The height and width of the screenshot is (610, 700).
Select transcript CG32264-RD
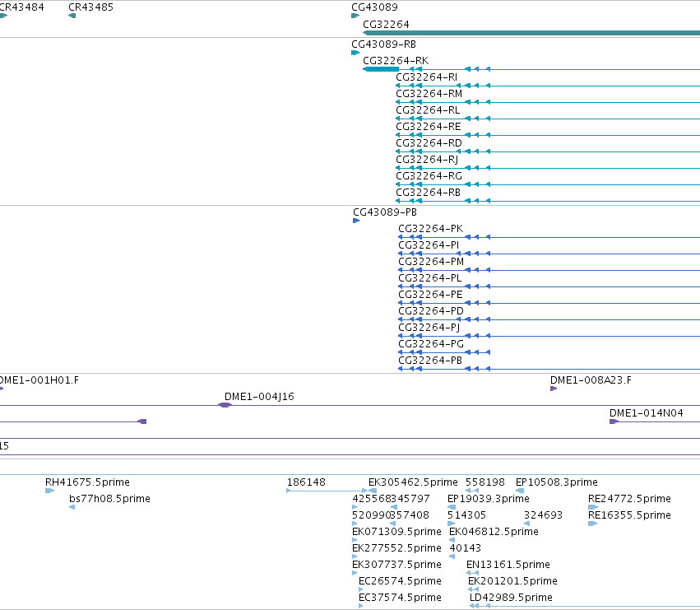tap(429, 143)
